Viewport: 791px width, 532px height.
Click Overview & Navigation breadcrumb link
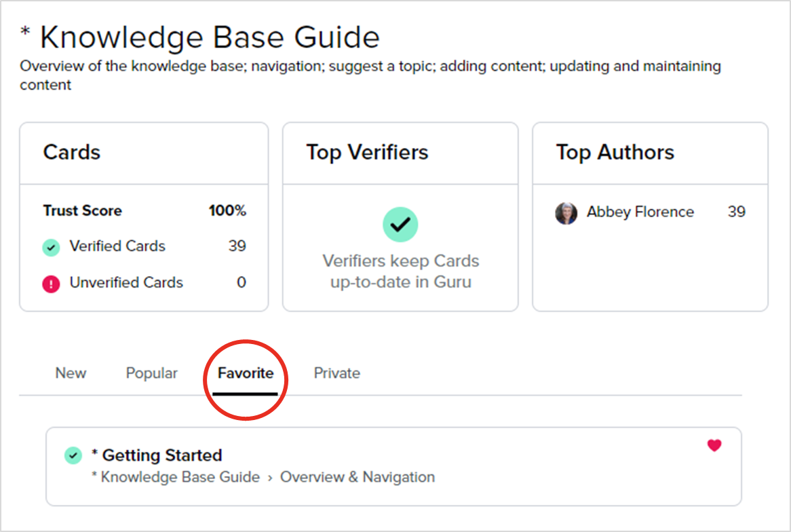(x=358, y=477)
